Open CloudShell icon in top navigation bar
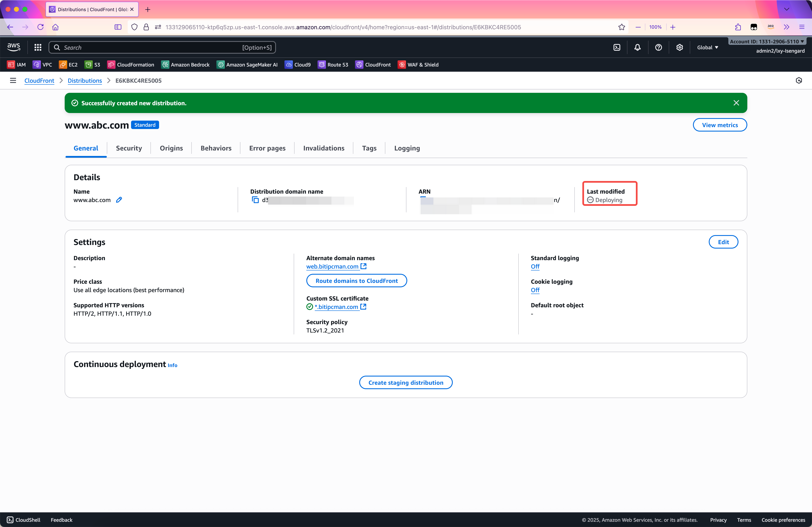The image size is (812, 527). click(617, 47)
